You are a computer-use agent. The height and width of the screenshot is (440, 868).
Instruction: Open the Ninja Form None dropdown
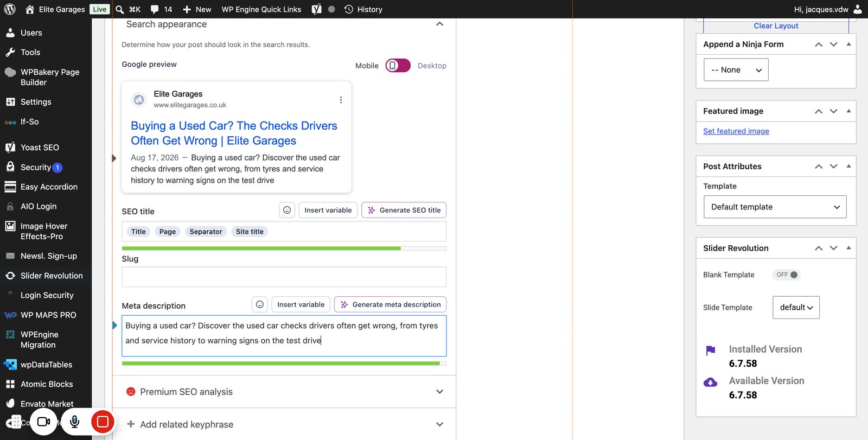[736, 70]
